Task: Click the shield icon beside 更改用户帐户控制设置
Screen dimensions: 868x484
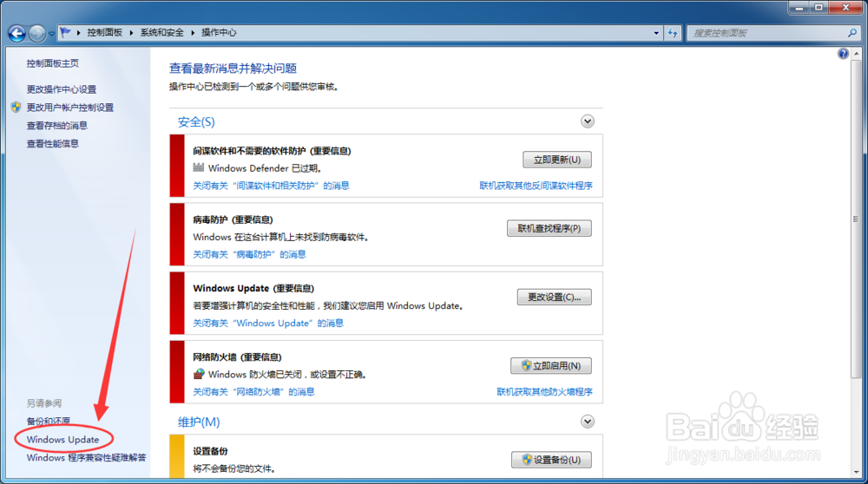Action: (x=16, y=108)
